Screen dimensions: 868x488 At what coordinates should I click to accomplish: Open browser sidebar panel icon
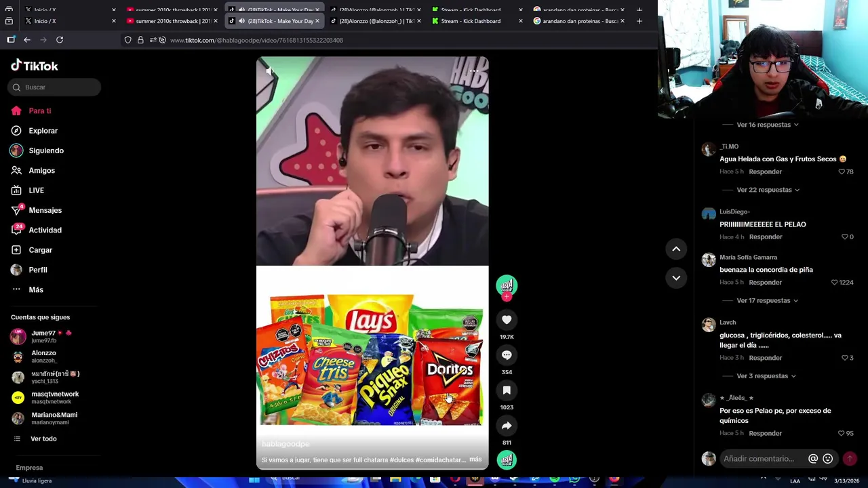[11, 40]
